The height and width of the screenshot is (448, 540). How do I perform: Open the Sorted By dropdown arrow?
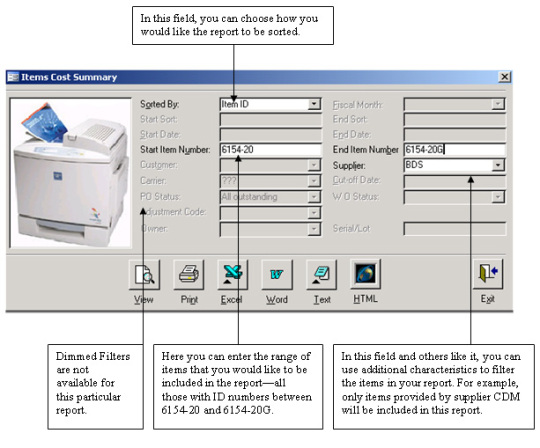coord(314,104)
